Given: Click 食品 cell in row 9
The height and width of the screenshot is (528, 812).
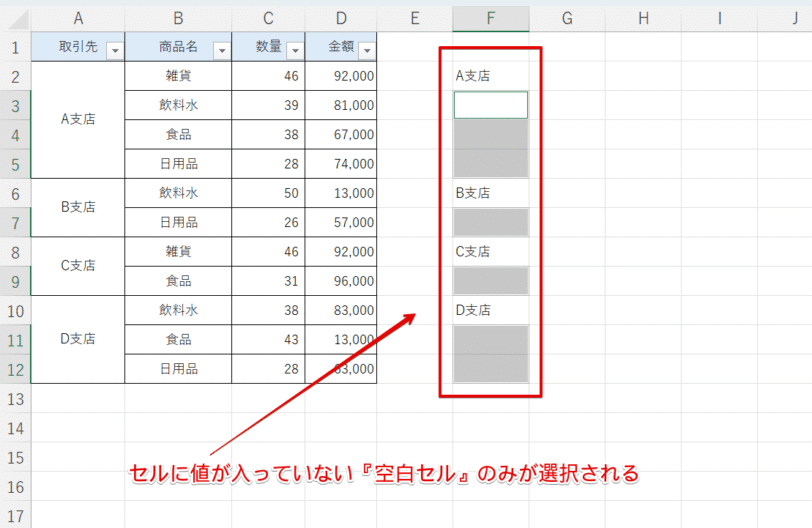Looking at the screenshot, I should pos(178,281).
